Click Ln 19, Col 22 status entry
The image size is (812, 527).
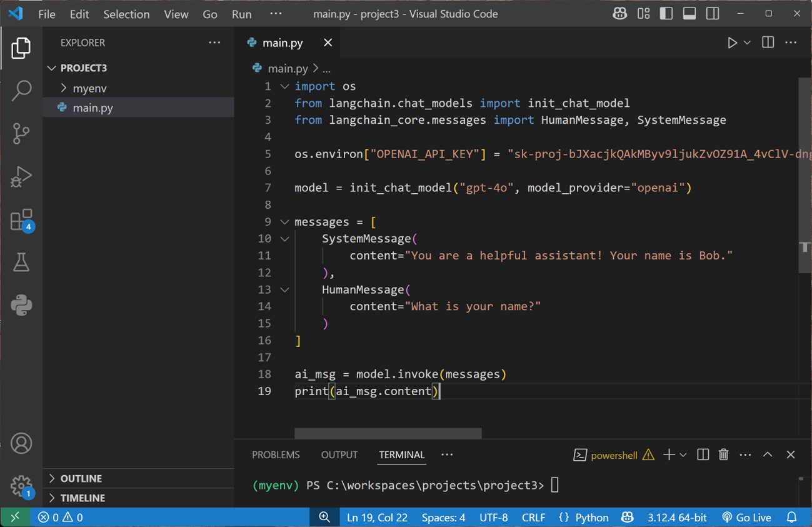(377, 517)
